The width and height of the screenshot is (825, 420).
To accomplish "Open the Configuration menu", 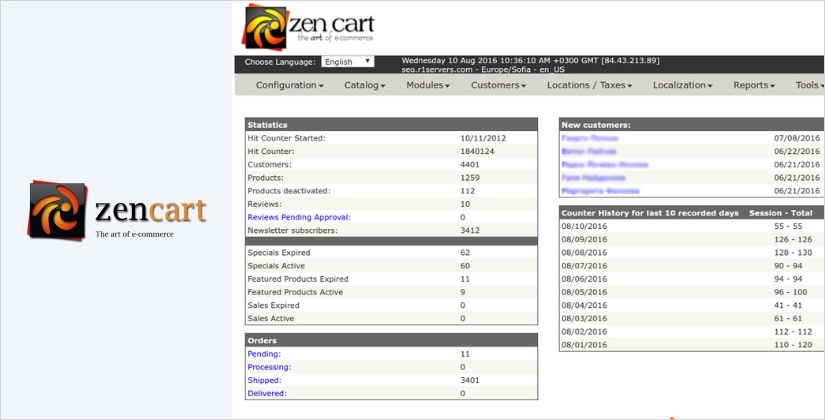I will [x=289, y=86].
